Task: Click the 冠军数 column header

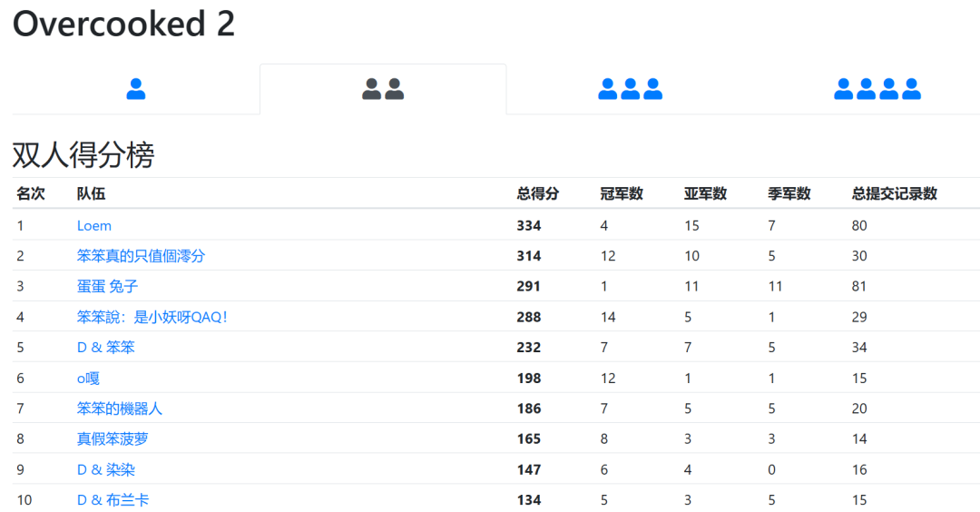Action: [x=622, y=193]
